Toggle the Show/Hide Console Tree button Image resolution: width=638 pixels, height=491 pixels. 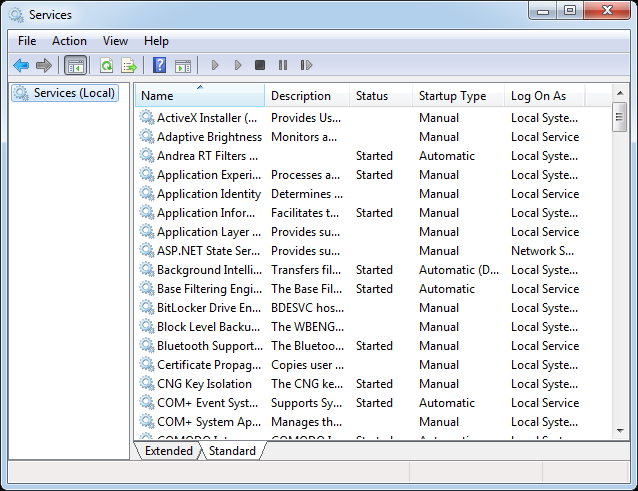pos(75,65)
